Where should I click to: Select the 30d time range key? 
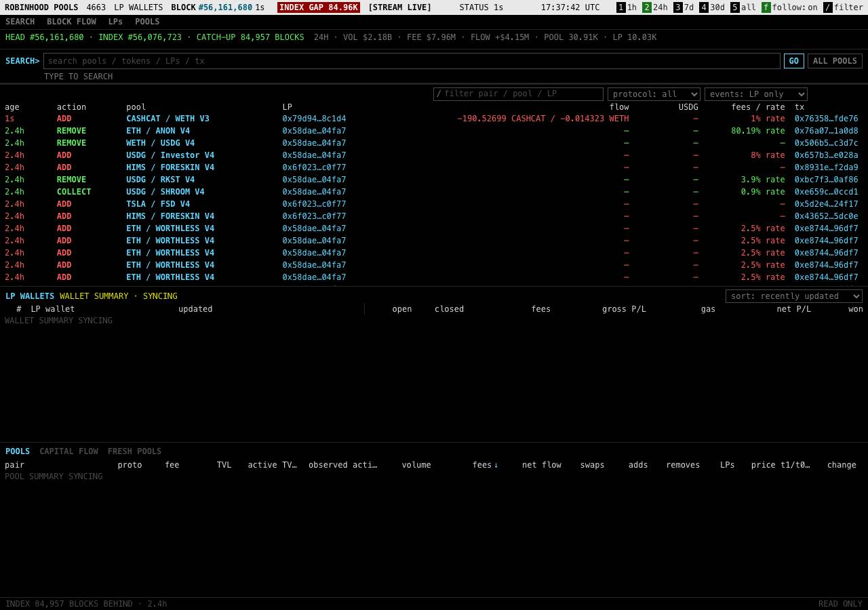coord(712,7)
